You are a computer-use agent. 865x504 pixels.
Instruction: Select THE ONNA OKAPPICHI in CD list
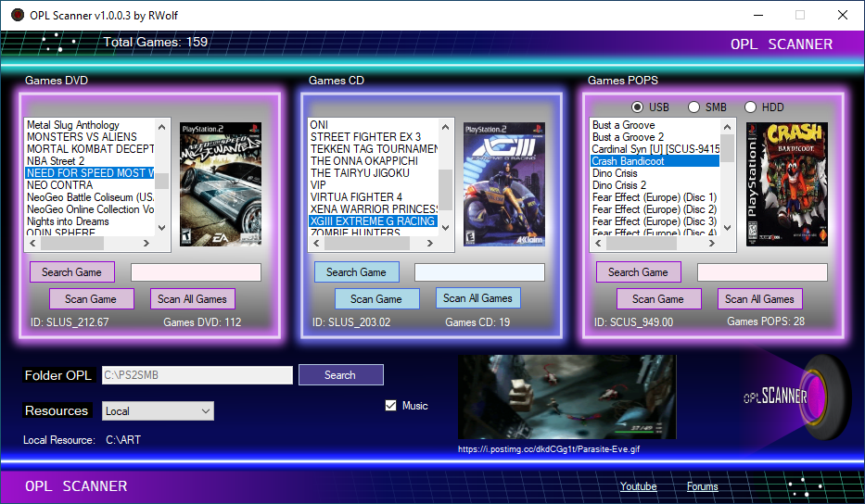click(374, 161)
